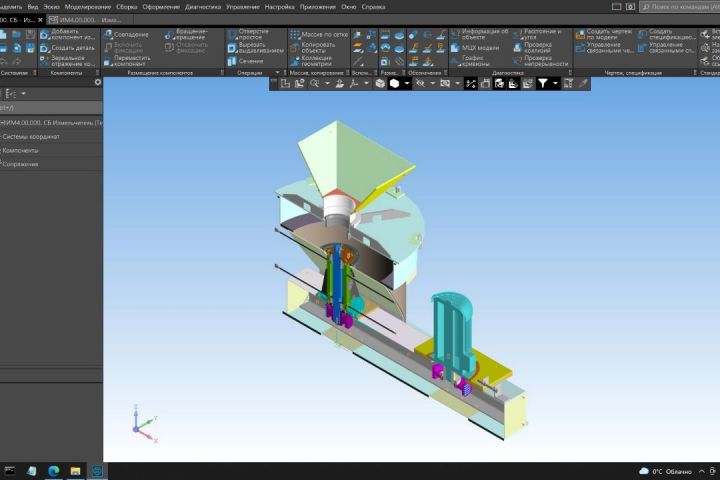Toggle the highlighted scissors-like icon in view toolbar

[471, 84]
